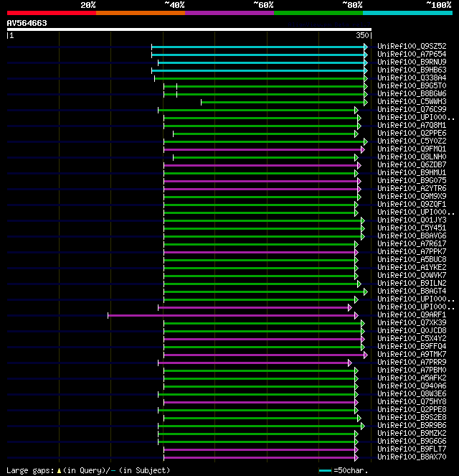
Task: Click the green alignment bar of UniRef100_A5AFK2
Action: pyautogui.click(x=261, y=378)
